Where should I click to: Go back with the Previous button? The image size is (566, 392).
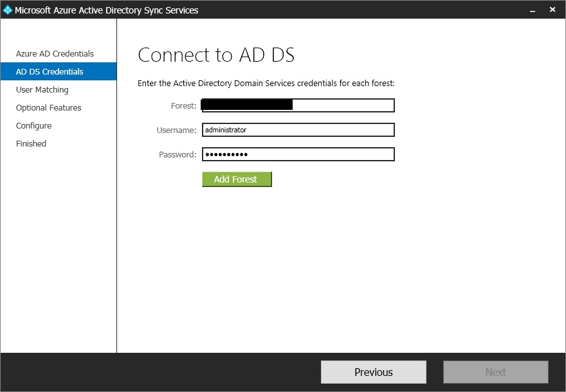pos(373,372)
